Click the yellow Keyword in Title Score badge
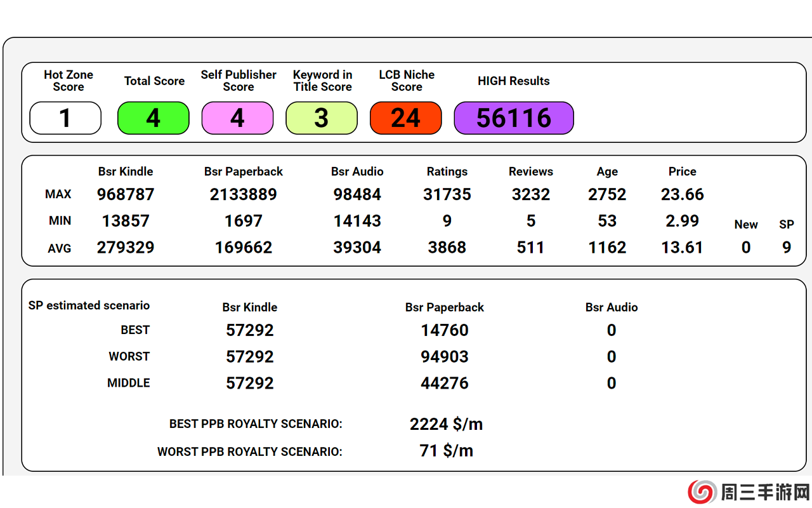The height and width of the screenshot is (508, 812). click(322, 118)
